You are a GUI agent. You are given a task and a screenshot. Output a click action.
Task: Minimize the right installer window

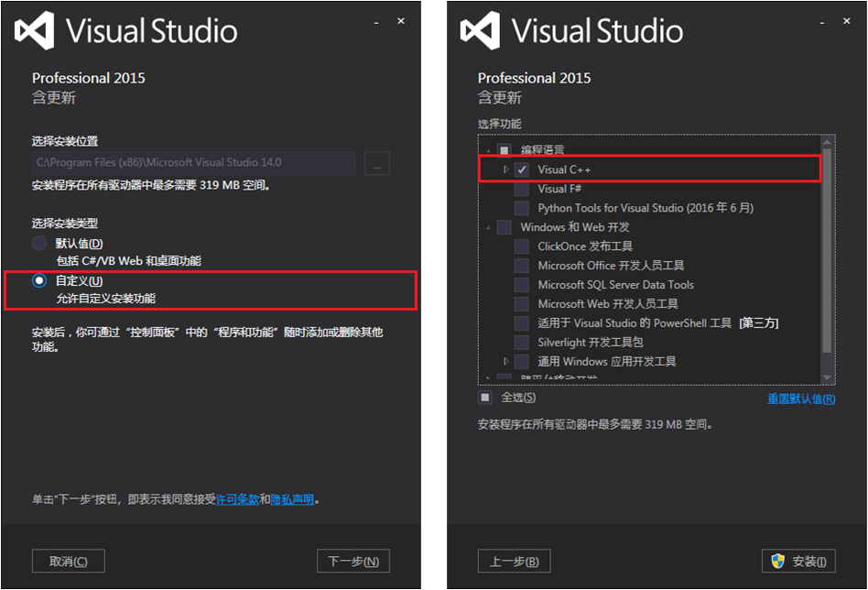coord(822,23)
